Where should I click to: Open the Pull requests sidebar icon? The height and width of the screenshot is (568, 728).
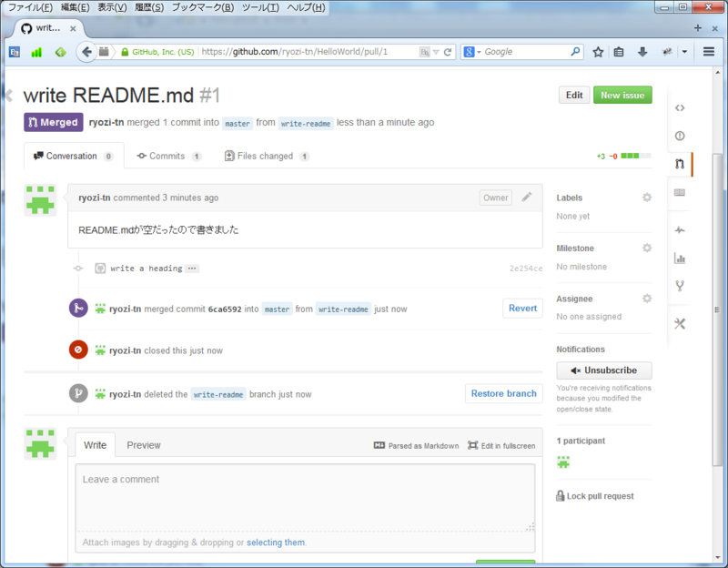[x=680, y=164]
